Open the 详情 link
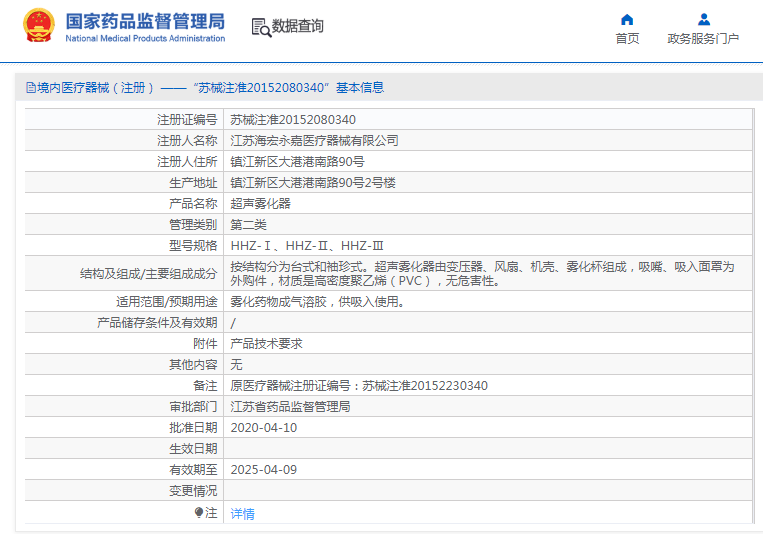763x534 pixels. pos(242,514)
